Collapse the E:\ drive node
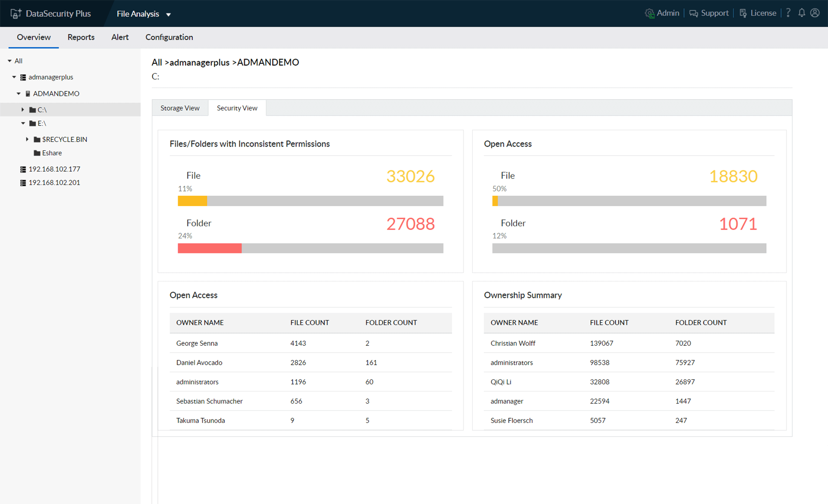The width and height of the screenshot is (828, 504). 23,123
